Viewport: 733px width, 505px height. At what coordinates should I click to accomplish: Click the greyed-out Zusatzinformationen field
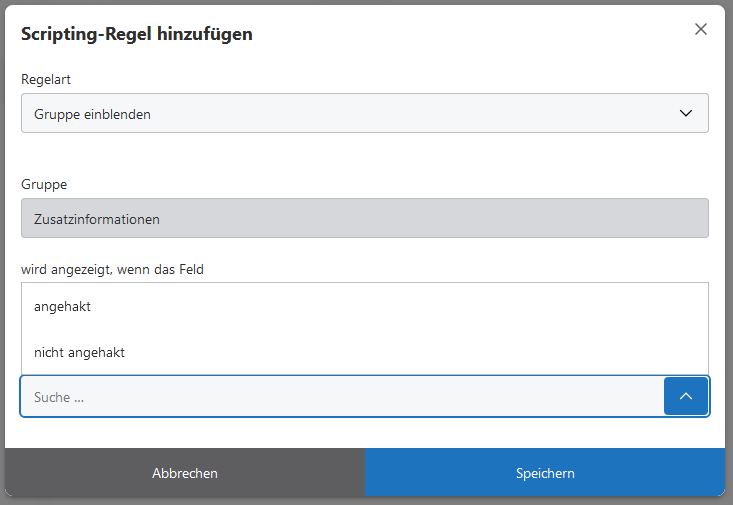(x=364, y=219)
